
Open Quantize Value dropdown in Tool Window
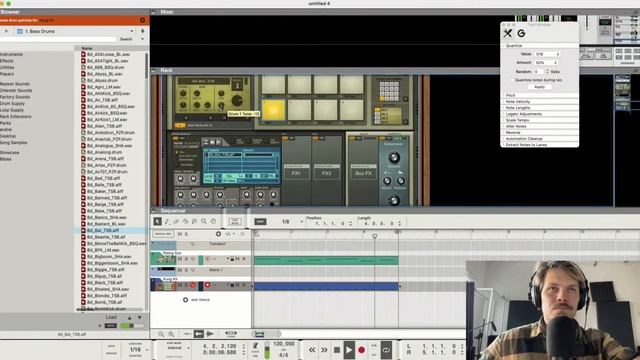coord(547,54)
